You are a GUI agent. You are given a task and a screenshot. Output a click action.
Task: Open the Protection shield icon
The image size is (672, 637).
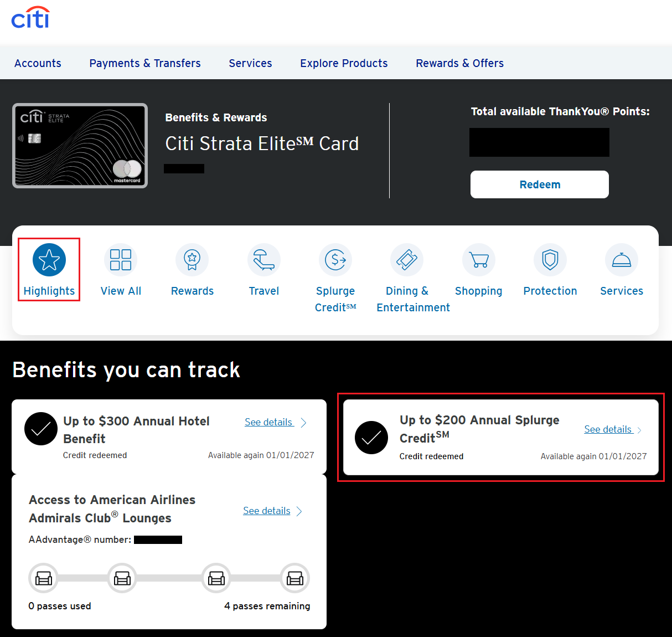tap(550, 260)
